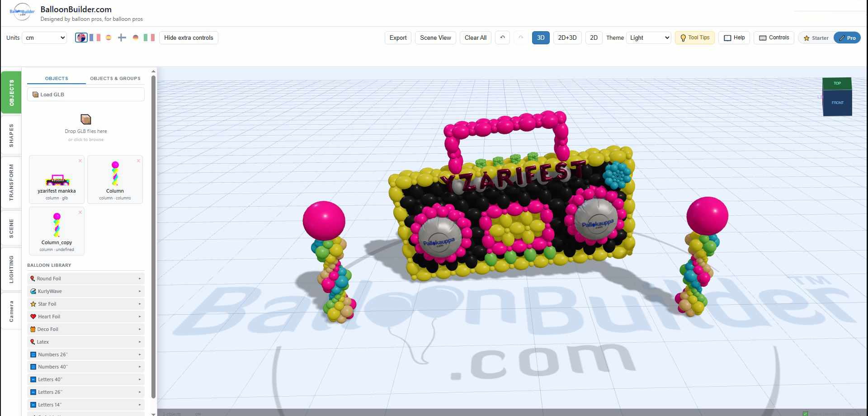
Task: Remove the Column_copy object card
Action: 80,212
